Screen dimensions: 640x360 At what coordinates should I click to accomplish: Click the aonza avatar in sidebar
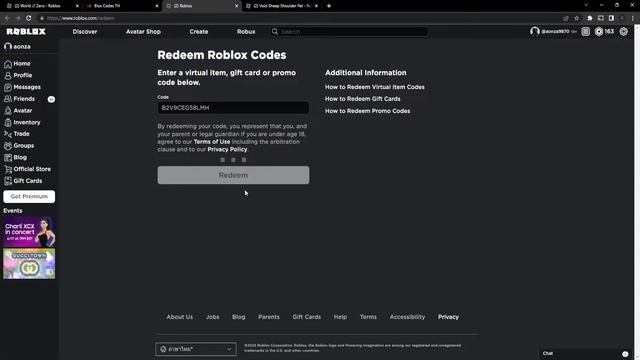[8, 47]
